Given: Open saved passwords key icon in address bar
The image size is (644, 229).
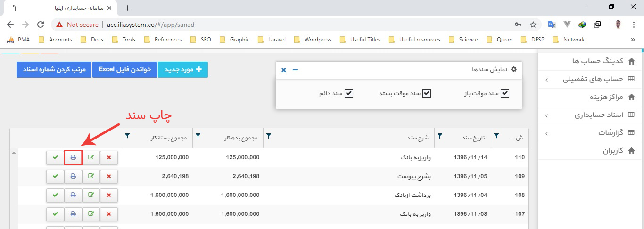Looking at the screenshot, I should click(x=518, y=25).
